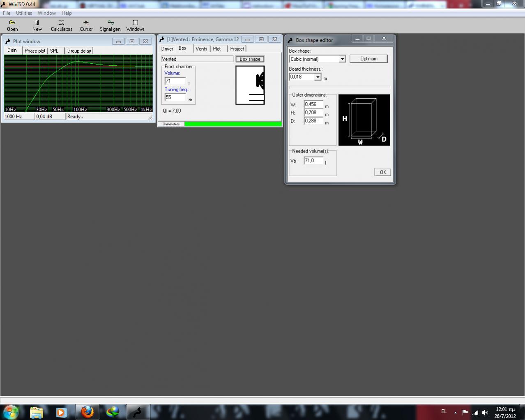Click the network signal tray icon
The image size is (525, 420).
point(475,413)
